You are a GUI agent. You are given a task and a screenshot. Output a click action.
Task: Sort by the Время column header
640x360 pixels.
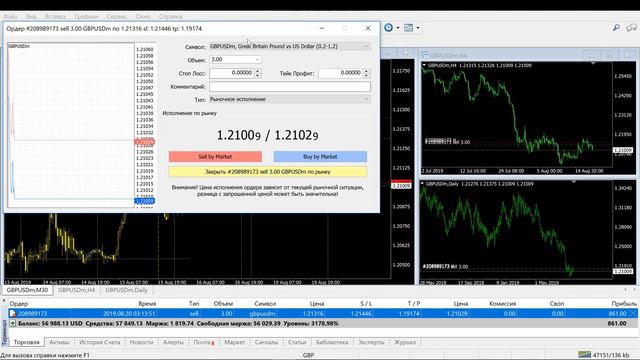point(147,304)
